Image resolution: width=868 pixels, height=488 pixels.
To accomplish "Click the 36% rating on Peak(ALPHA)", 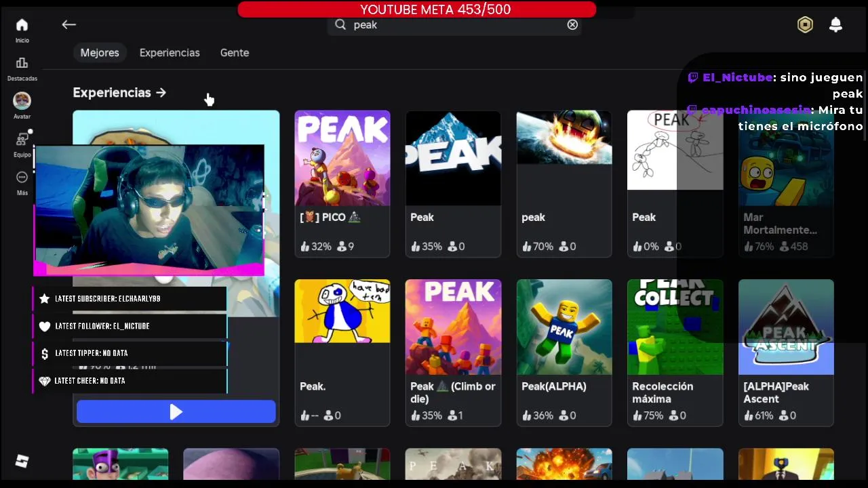I will coord(537,415).
